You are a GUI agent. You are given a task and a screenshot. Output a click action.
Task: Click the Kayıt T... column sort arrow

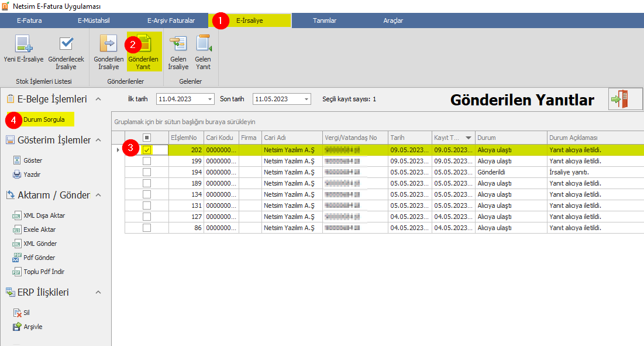(x=468, y=138)
